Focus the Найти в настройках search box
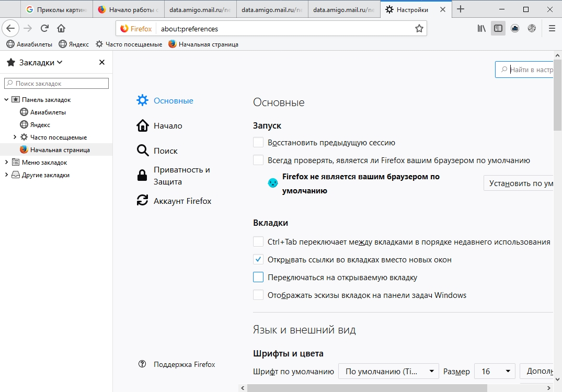This screenshot has height=392, width=562. [x=524, y=70]
